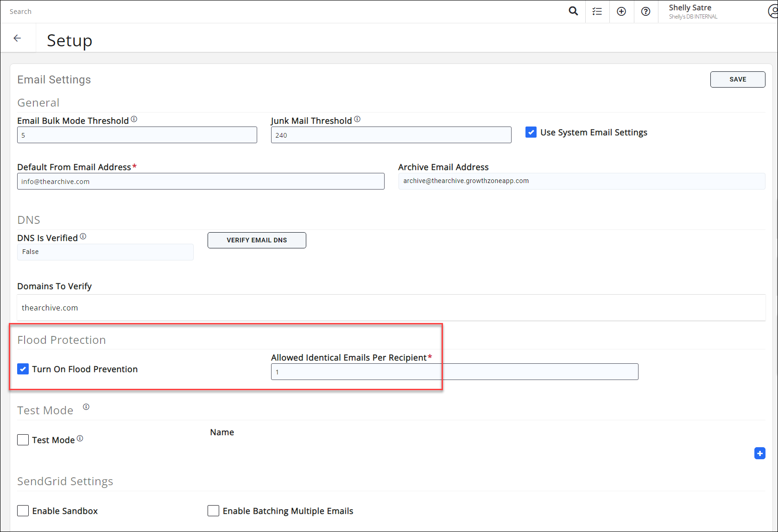Image resolution: width=778 pixels, height=532 pixels.
Task: Open the user profile avatar icon
Action: [772, 12]
